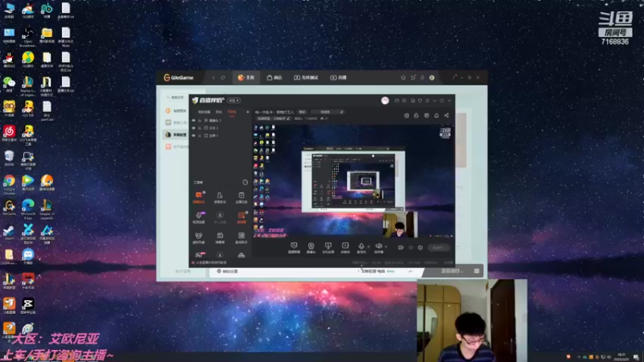Click webcam feed at bottom right
Screen dimensions: 644x362
tap(472, 320)
